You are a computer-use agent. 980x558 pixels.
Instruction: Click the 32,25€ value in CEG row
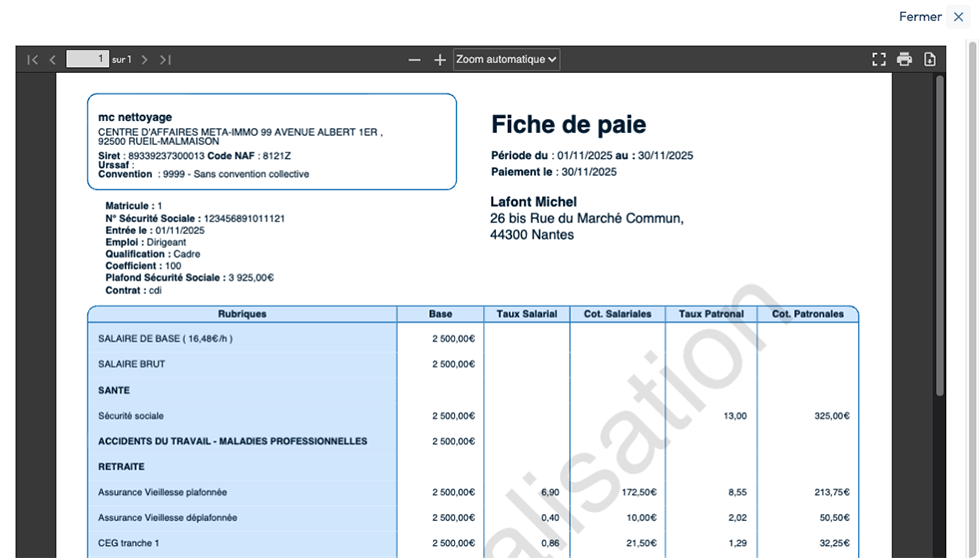(834, 543)
